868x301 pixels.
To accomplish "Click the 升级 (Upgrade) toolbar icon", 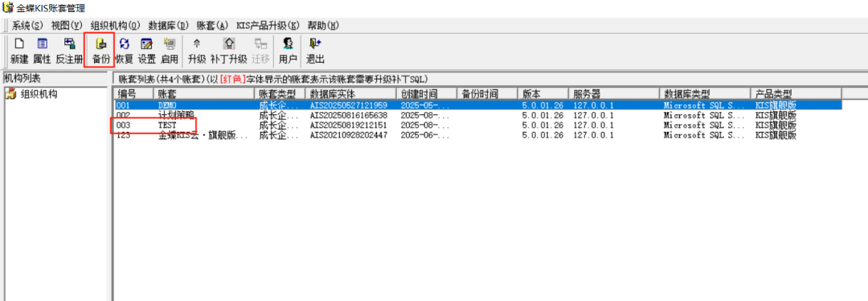I will click(x=197, y=51).
